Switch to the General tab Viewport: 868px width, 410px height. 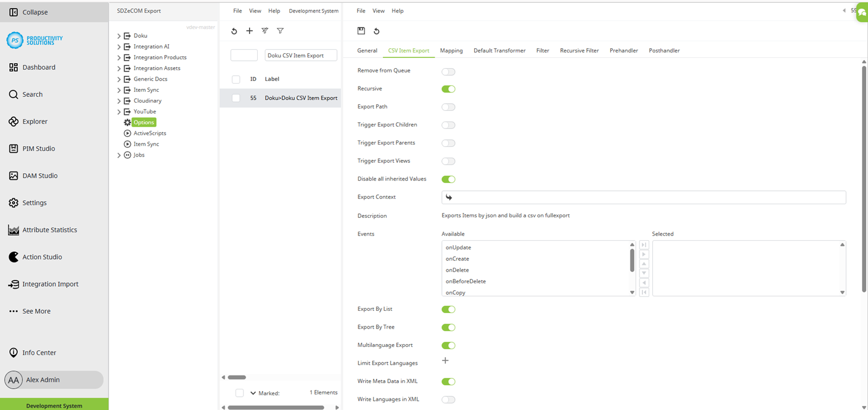coord(367,50)
